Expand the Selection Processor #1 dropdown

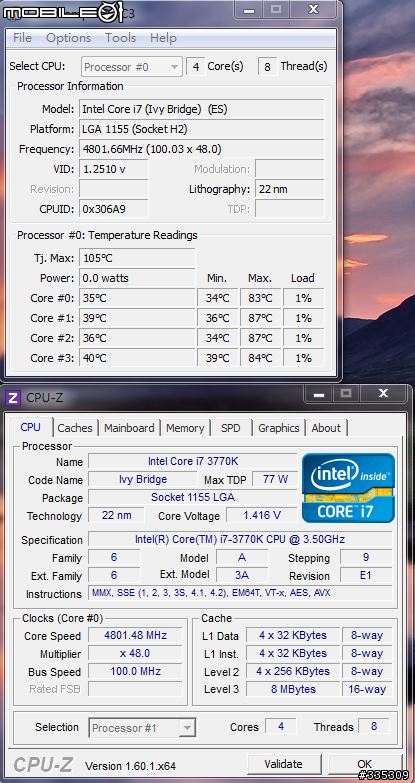click(x=142, y=728)
